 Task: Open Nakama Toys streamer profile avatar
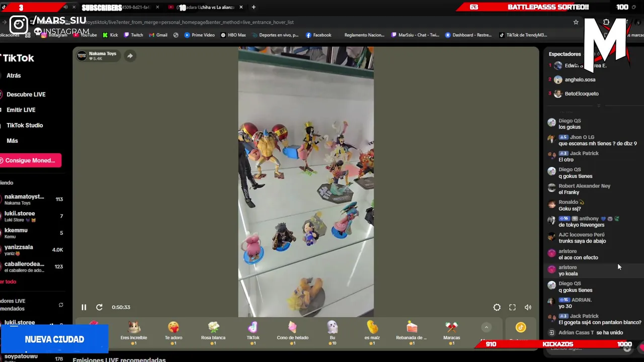click(82, 56)
